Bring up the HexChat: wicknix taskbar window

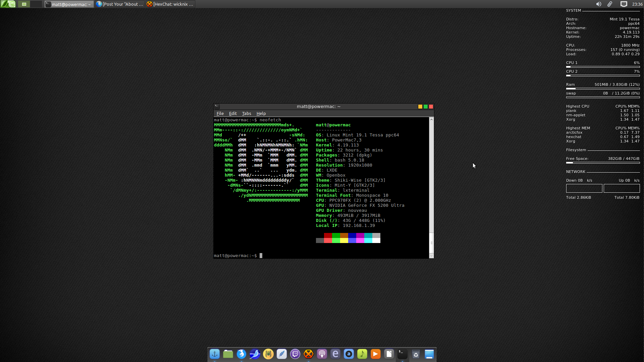pos(170,4)
